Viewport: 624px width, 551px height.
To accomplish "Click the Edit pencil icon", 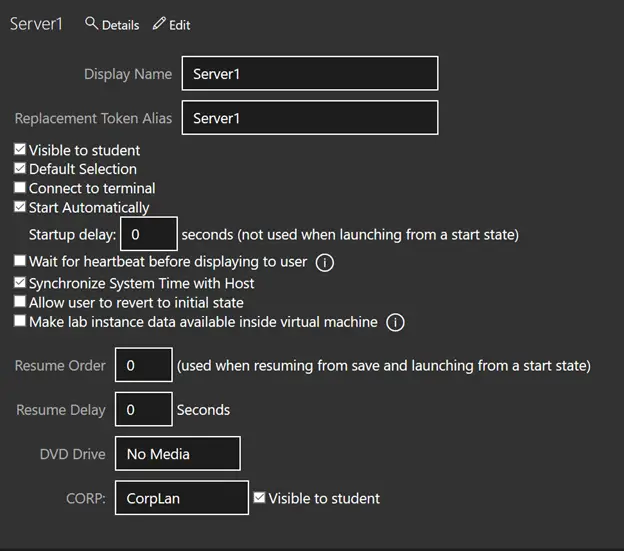I will click(x=159, y=23).
